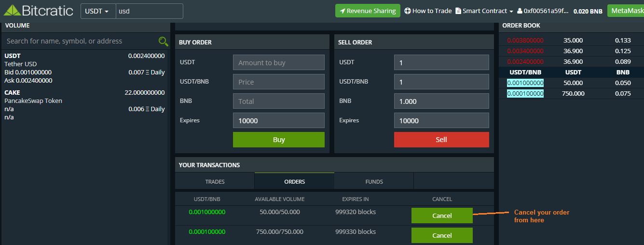Click the red Sell button
The height and width of the screenshot is (245, 644).
click(x=441, y=140)
